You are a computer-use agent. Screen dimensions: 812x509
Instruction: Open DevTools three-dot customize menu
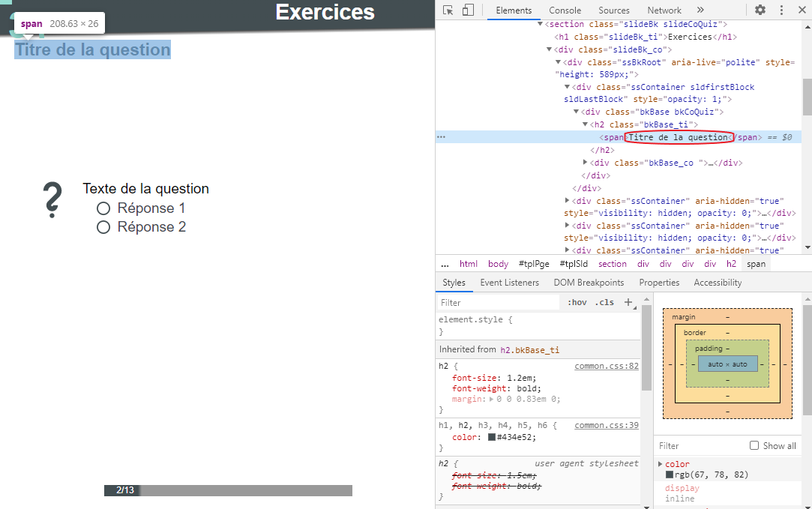coord(781,10)
